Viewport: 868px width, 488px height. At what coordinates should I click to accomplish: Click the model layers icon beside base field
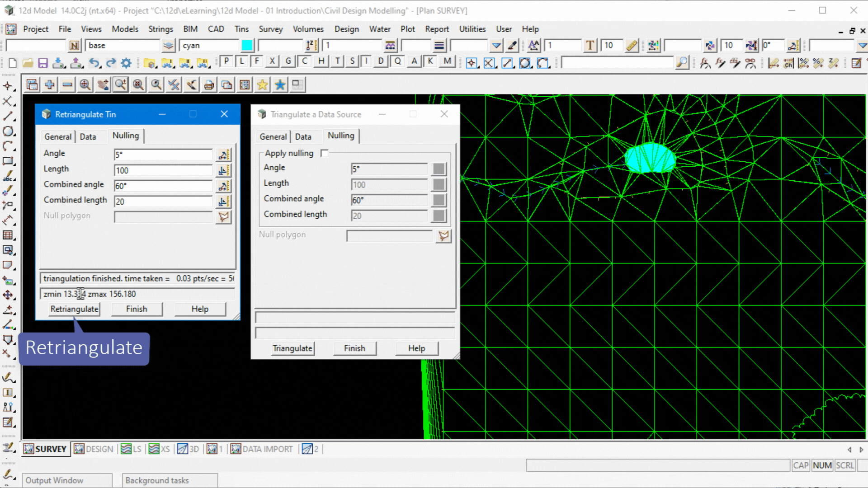(168, 46)
